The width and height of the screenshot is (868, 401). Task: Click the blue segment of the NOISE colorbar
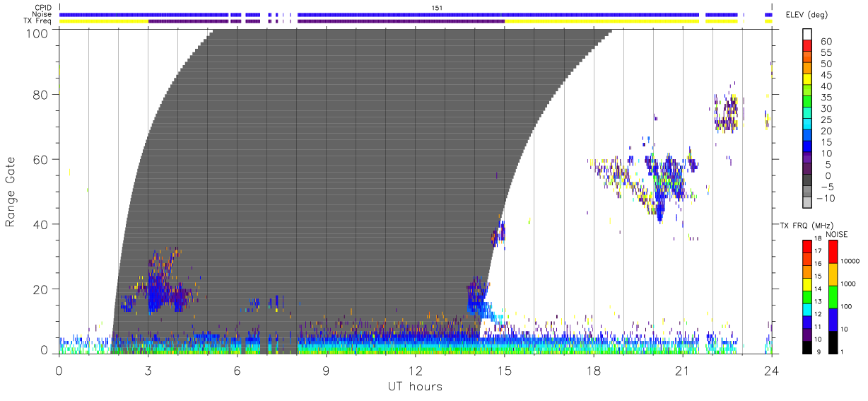click(833, 320)
